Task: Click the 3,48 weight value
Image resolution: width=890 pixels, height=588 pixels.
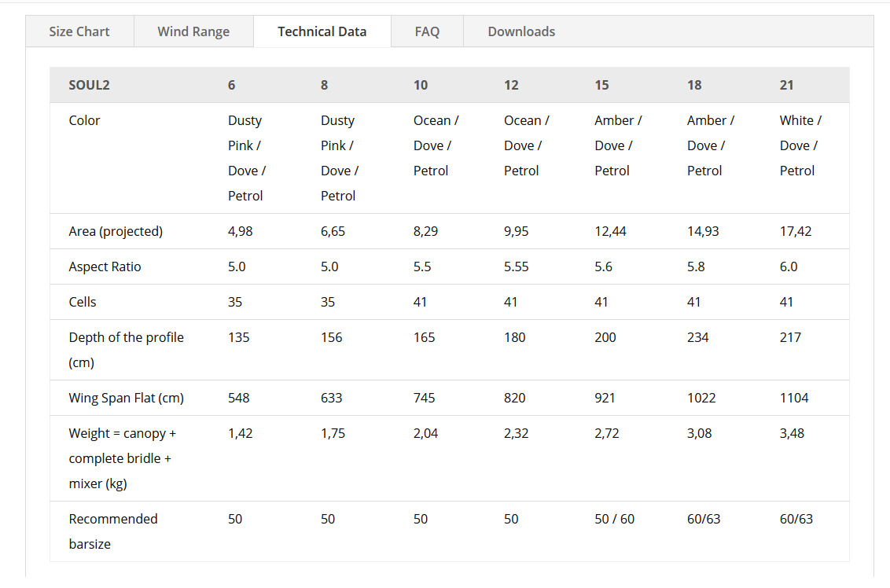Action: (x=792, y=433)
